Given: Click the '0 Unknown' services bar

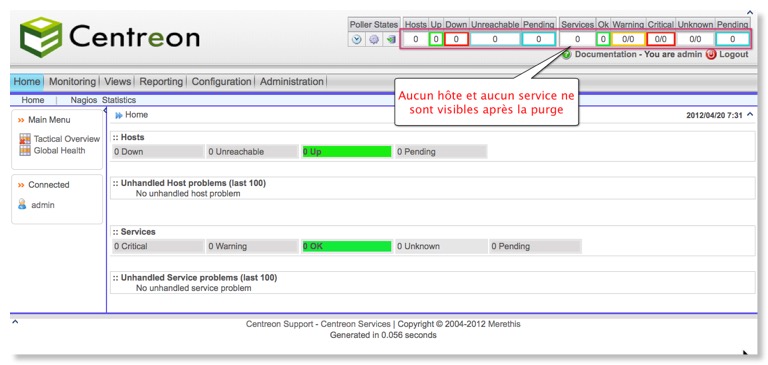Looking at the screenshot, I should [441, 246].
